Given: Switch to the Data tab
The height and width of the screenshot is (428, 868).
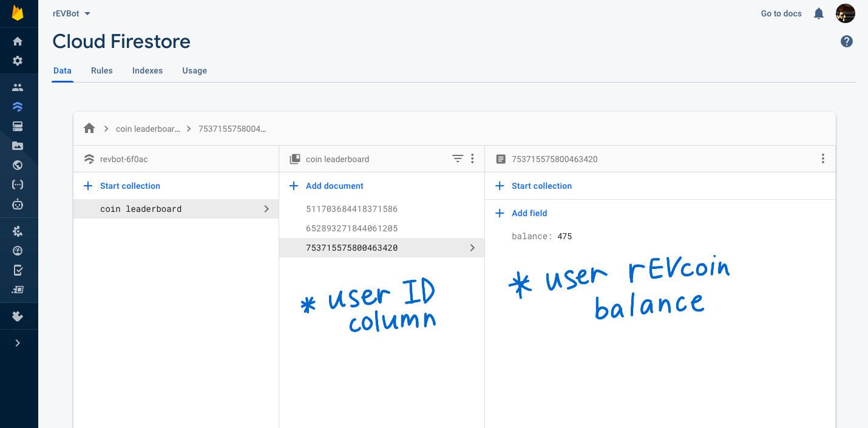Looking at the screenshot, I should (63, 70).
